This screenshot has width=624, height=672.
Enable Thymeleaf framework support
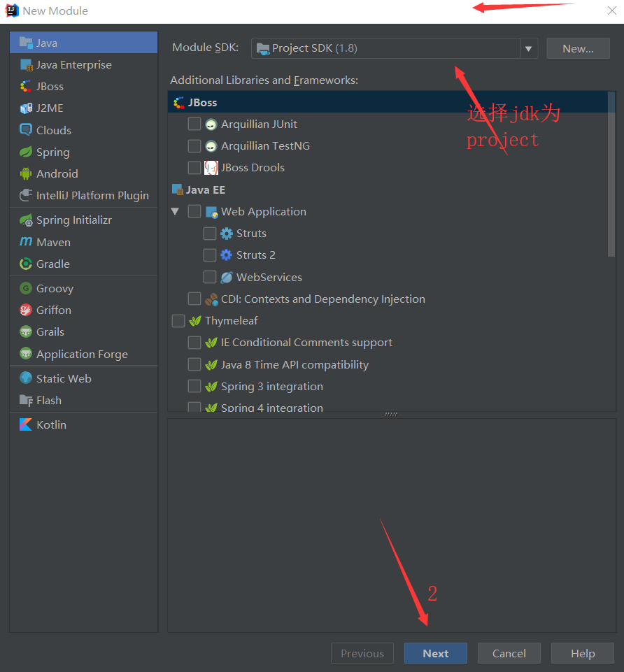coord(178,320)
